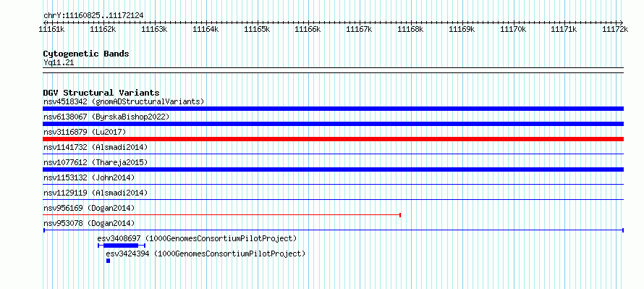
Task: Click the 11170k ruler label
Action: pyautogui.click(x=513, y=29)
